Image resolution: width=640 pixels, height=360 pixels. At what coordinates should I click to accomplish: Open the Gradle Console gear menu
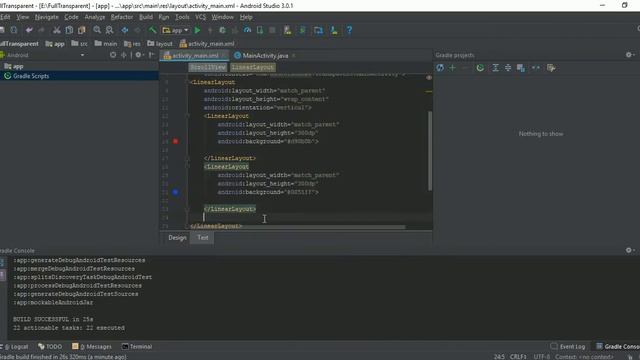tap(629, 250)
